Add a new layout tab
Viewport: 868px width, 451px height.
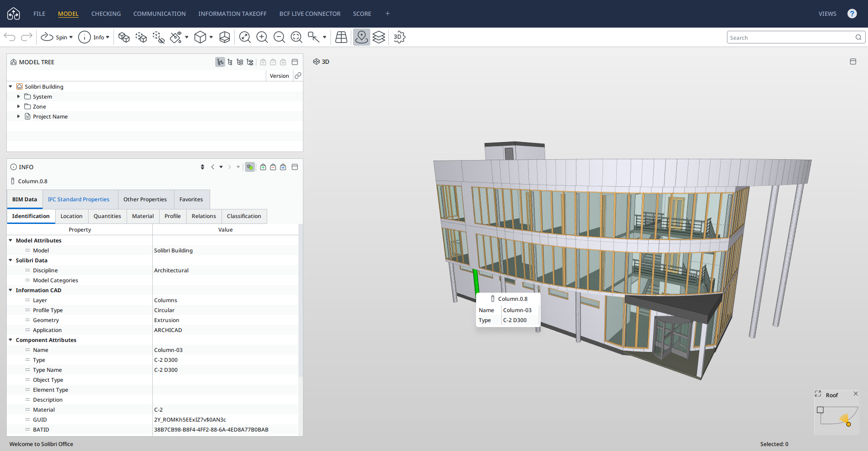tap(387, 14)
